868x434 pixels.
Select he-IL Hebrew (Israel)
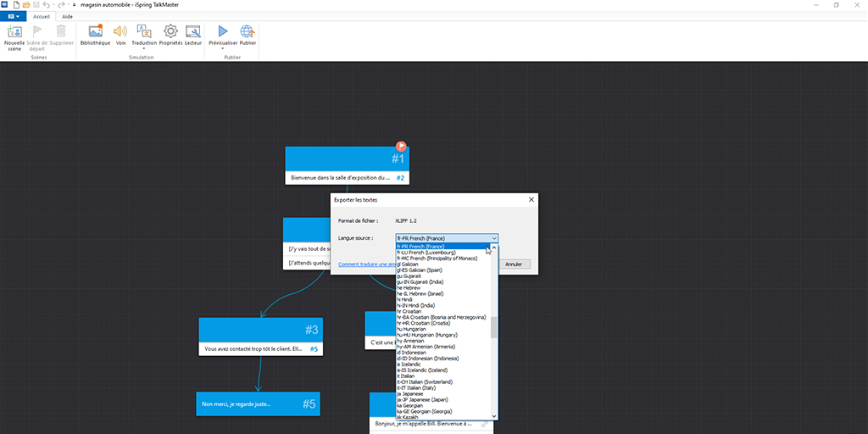point(442,293)
